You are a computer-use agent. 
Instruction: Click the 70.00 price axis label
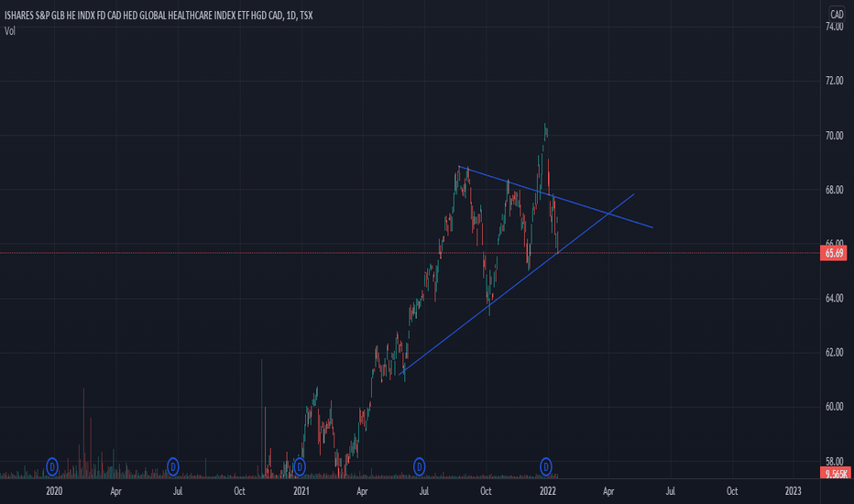pos(834,135)
